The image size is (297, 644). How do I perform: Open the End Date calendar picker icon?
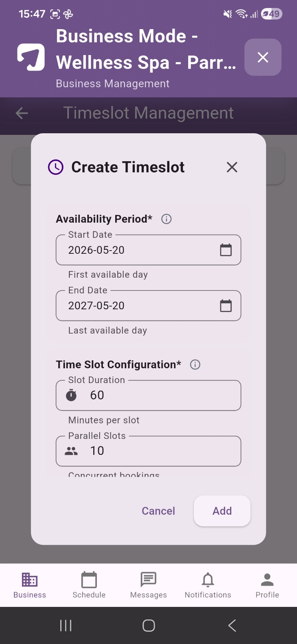pyautogui.click(x=226, y=306)
